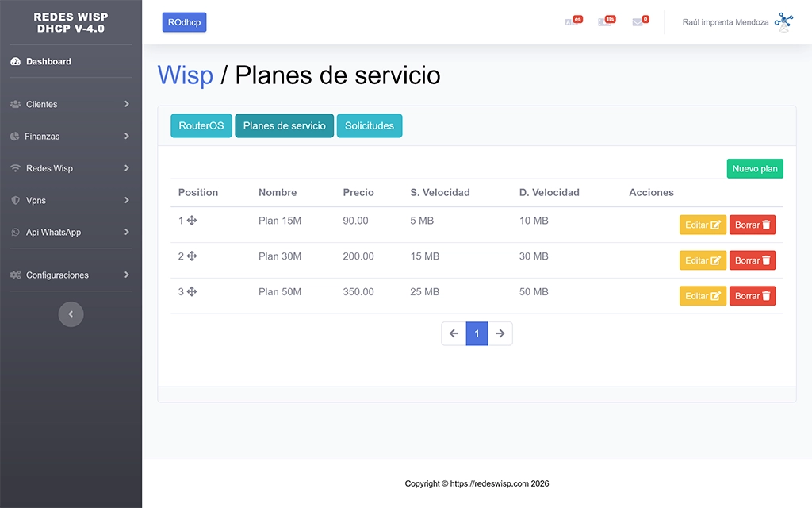
Task: Click the Configuraciones gear icon
Action: pyautogui.click(x=14, y=275)
